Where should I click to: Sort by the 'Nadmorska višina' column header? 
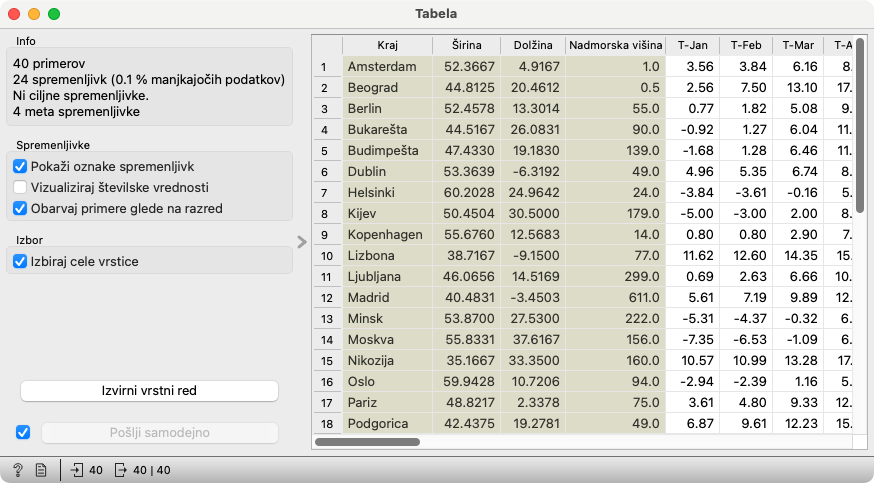[615, 45]
